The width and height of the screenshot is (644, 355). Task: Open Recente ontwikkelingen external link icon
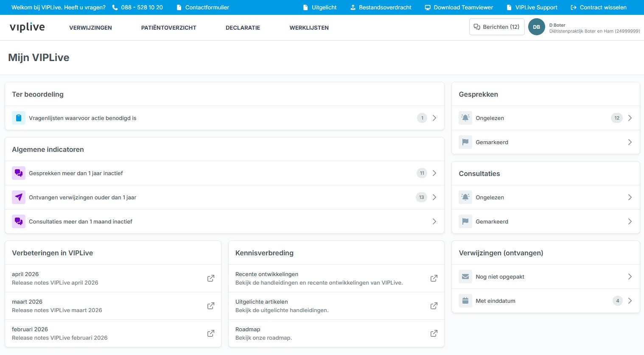434,278
